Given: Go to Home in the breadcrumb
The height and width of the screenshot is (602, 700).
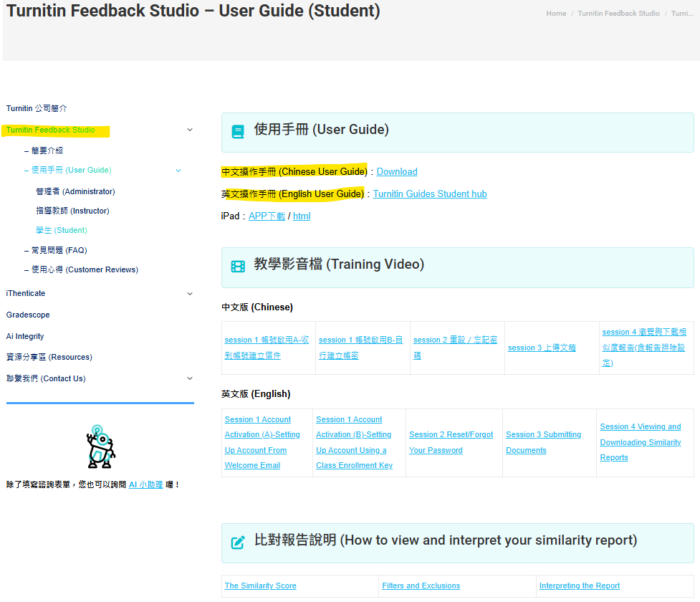Looking at the screenshot, I should (556, 14).
